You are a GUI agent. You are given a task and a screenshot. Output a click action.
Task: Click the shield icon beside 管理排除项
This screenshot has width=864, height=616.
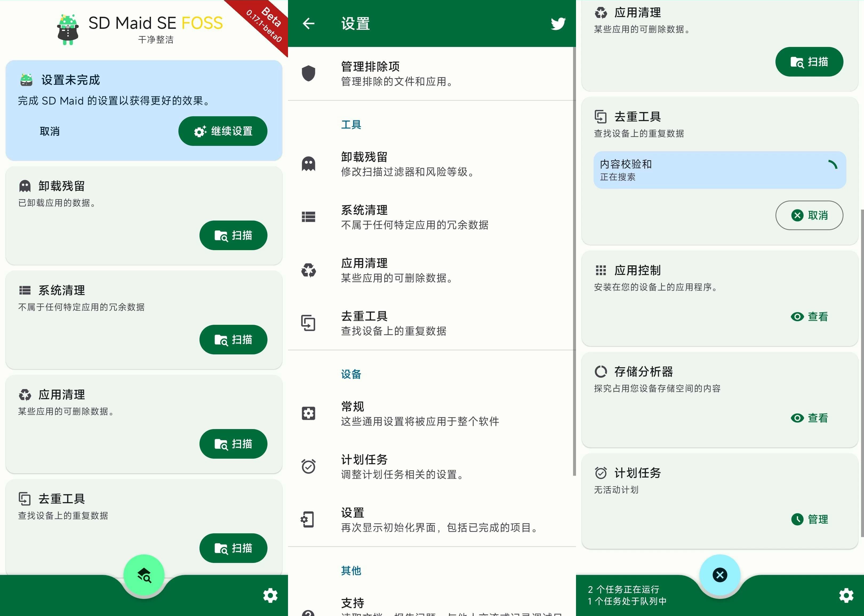click(308, 74)
